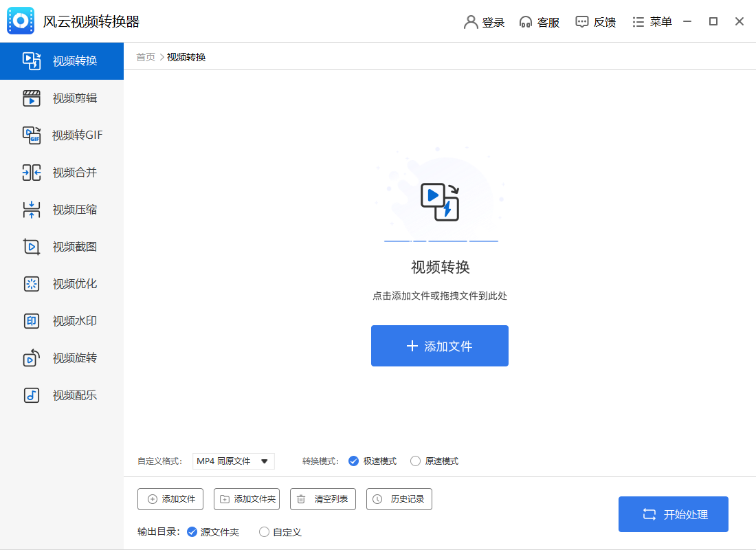Screen dimensions: 756x550
Task: Click the 添加文件 button to add files
Action: click(440, 346)
